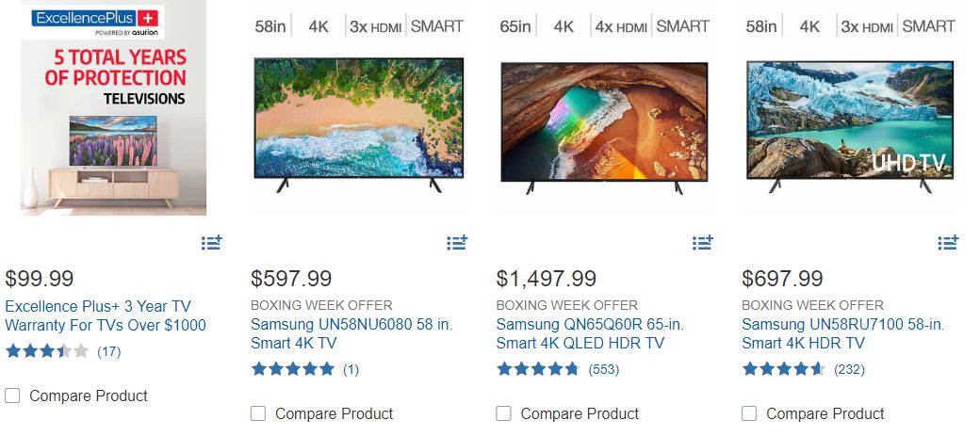Click the Excellence Plus 5 years protection image
This screenshot has height=436, width=980.
113,107
